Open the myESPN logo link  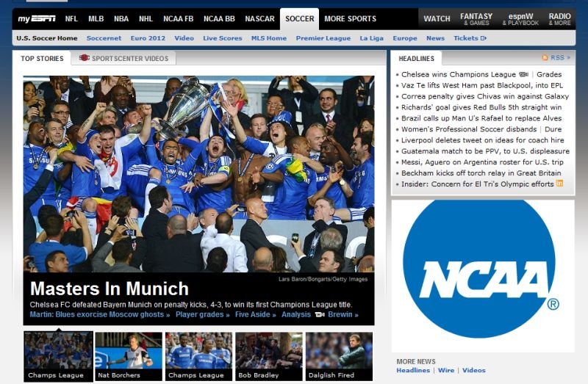pyautogui.click(x=37, y=19)
